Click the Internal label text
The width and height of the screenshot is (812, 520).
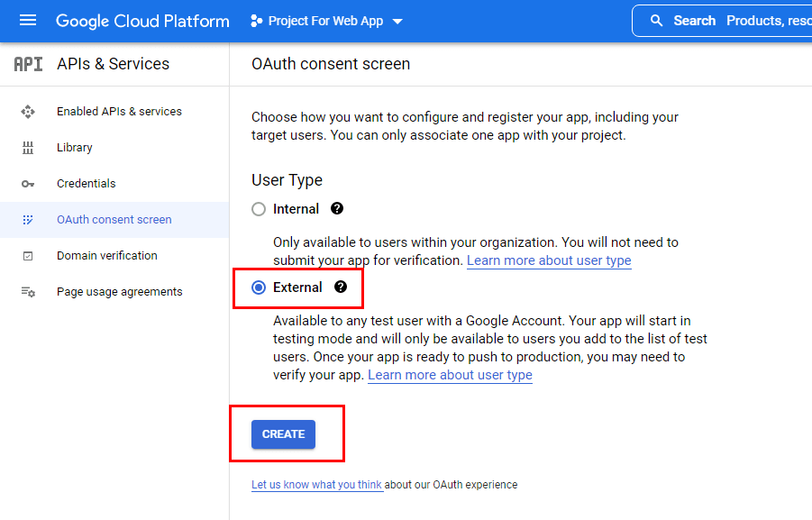click(296, 209)
